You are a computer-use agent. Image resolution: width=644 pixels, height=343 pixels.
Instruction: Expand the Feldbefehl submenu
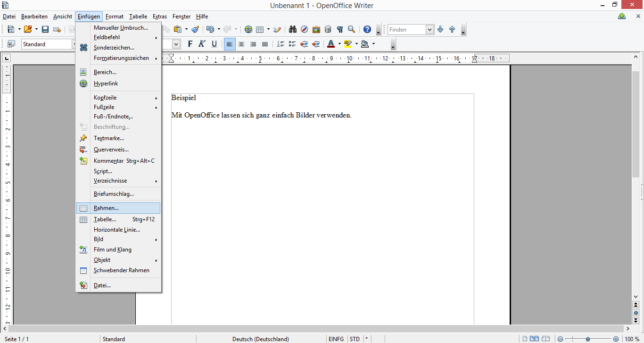coord(125,37)
